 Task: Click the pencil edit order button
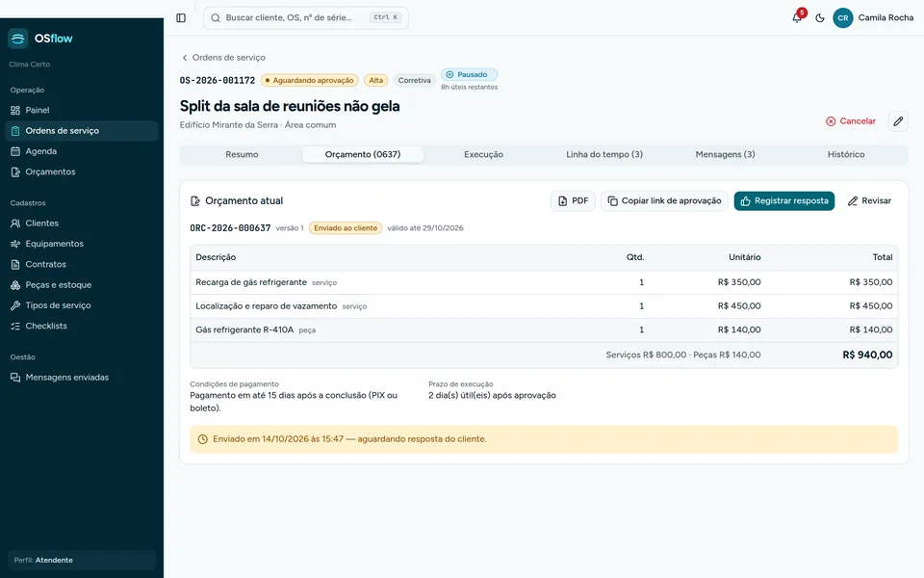tap(898, 121)
